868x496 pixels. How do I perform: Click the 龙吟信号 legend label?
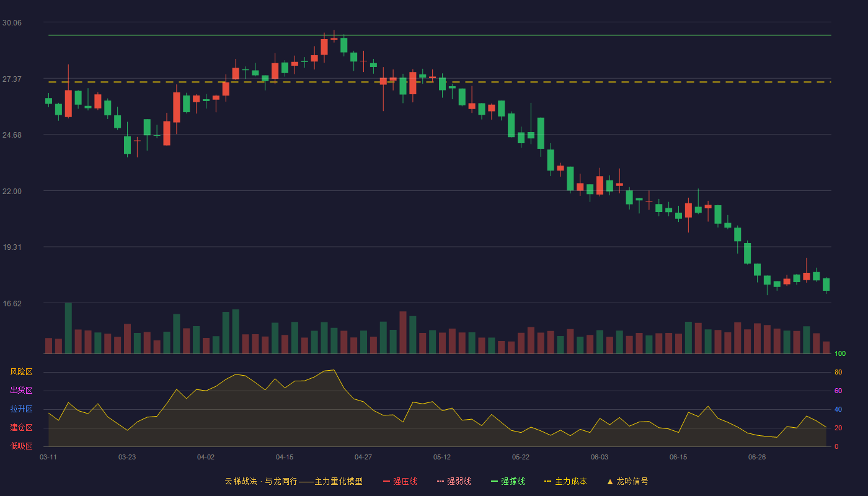point(632,481)
